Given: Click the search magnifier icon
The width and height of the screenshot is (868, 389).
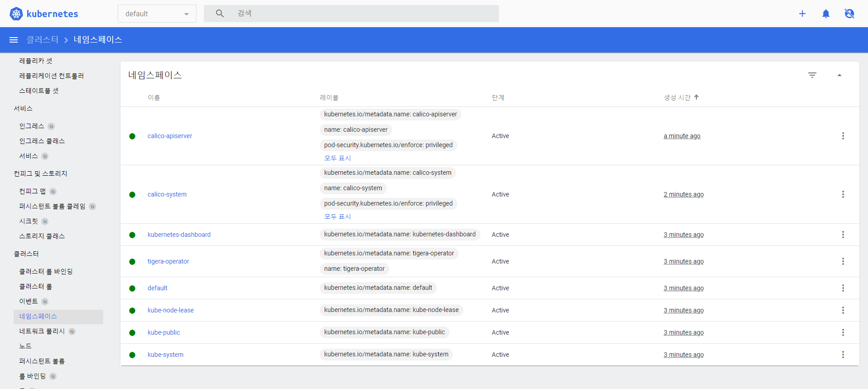Looking at the screenshot, I should coord(220,14).
